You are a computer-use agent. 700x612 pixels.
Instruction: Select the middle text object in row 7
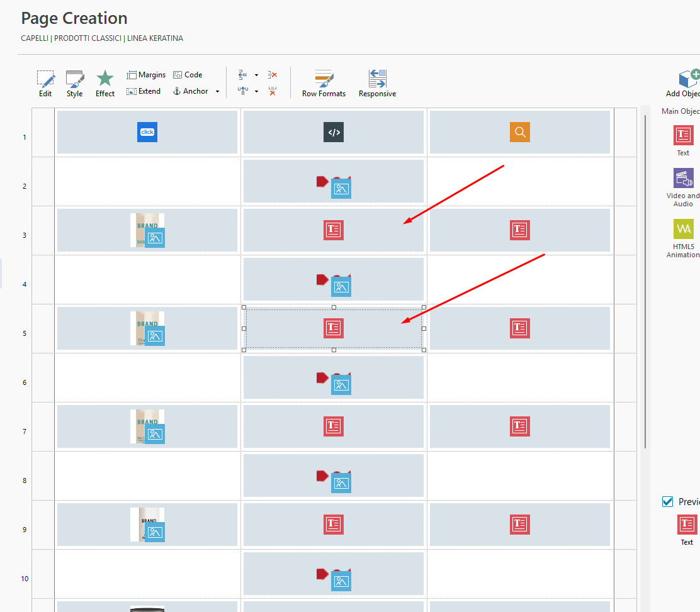(x=334, y=426)
